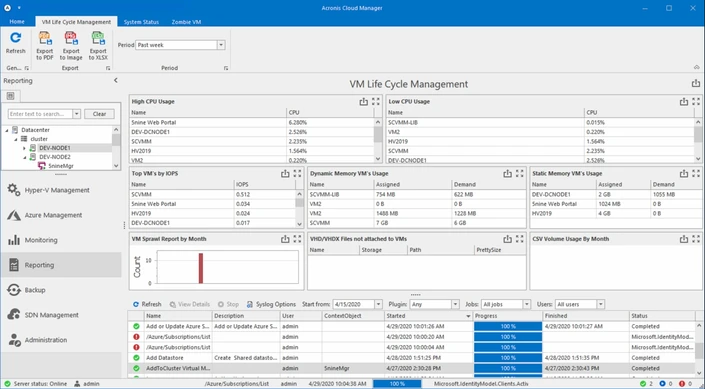The image size is (705, 389).
Task: Collapse the Reporting side panel
Action: pos(116,80)
